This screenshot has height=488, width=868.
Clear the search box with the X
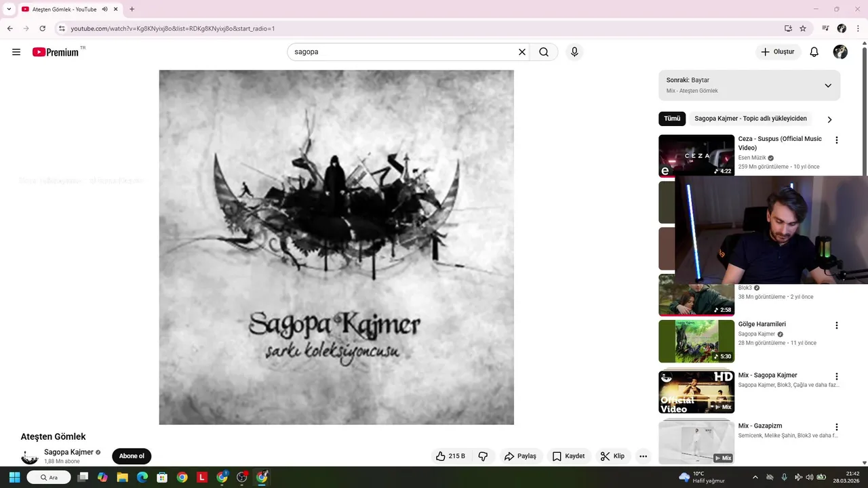click(x=522, y=52)
